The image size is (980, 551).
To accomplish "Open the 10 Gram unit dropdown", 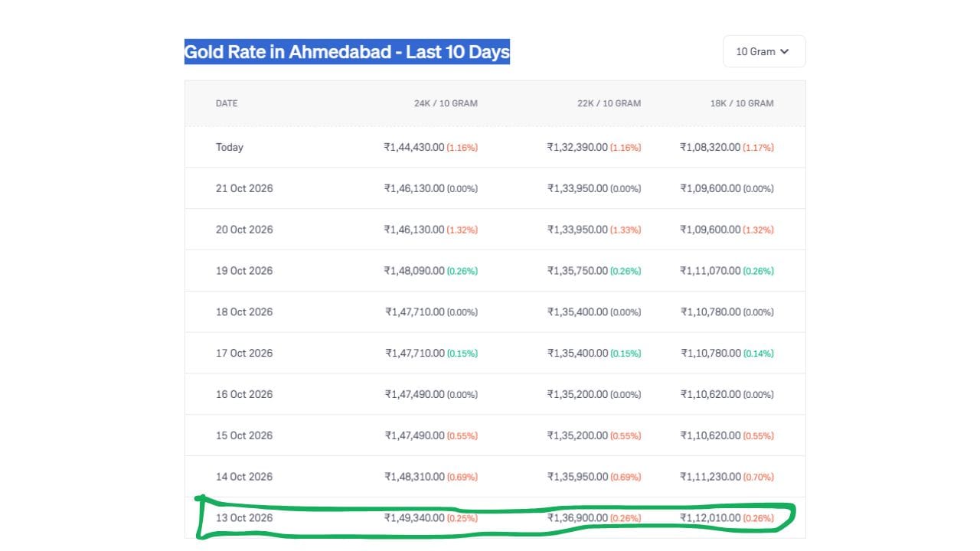I will pyautogui.click(x=764, y=51).
